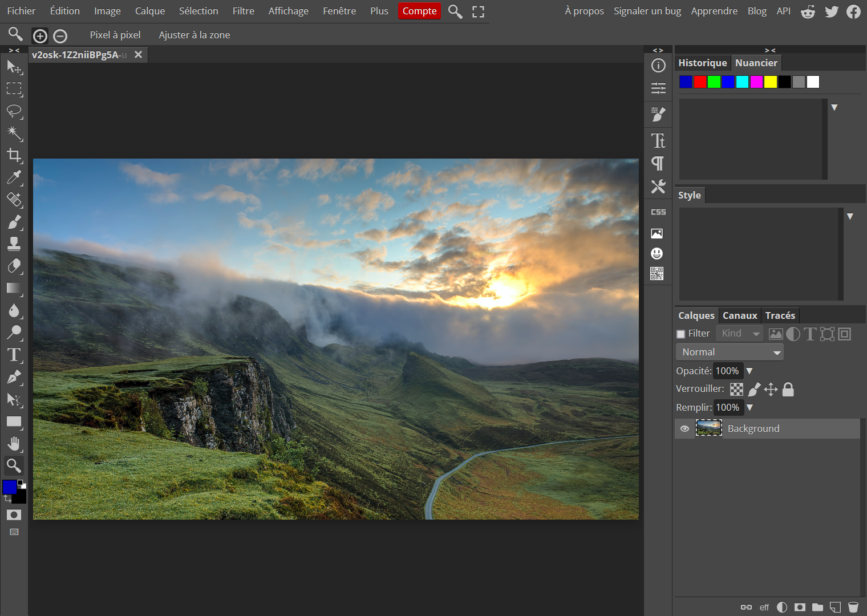Select the Rectangle shape tool

[x=14, y=422]
